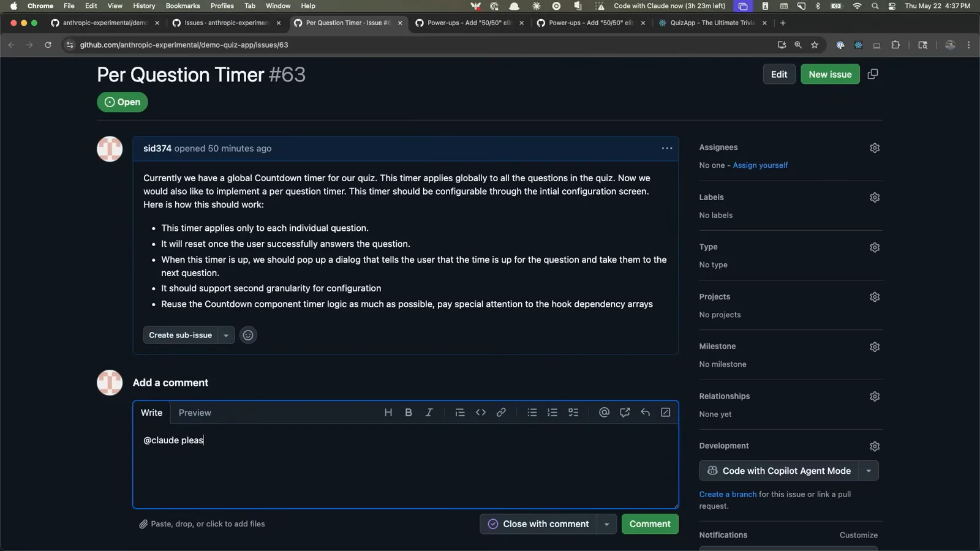Viewport: 980px width, 551px height.
Task: Open Development gear settings
Action: coord(875,446)
